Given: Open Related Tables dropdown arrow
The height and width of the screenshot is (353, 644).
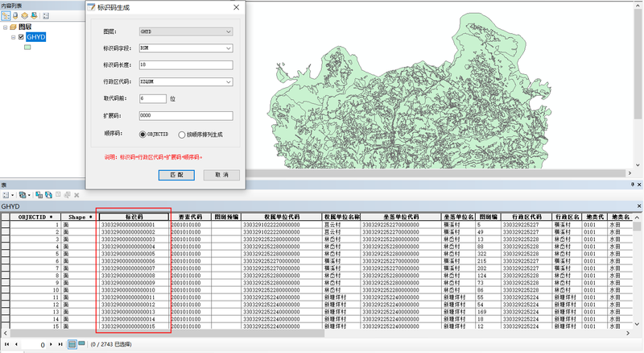Looking at the screenshot, I should tap(29, 195).
